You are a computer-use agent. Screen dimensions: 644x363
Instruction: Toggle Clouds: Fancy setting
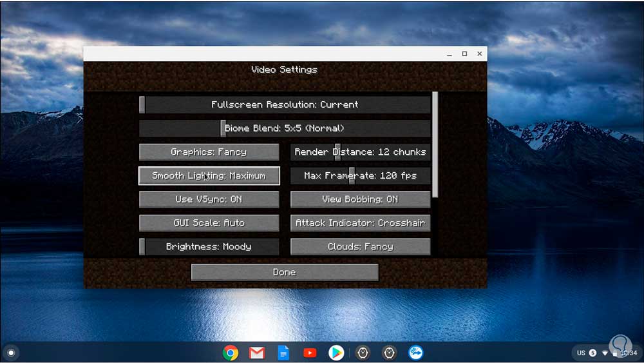(360, 247)
